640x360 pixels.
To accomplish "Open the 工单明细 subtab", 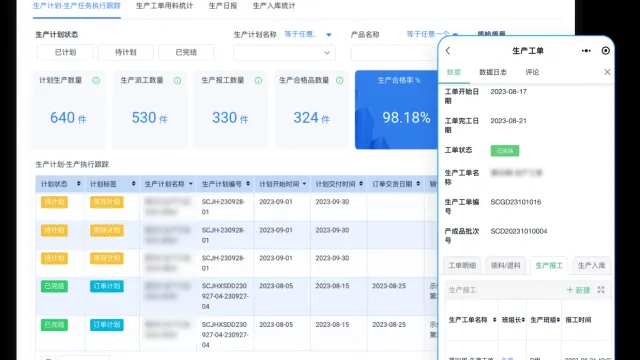I will [x=462, y=266].
